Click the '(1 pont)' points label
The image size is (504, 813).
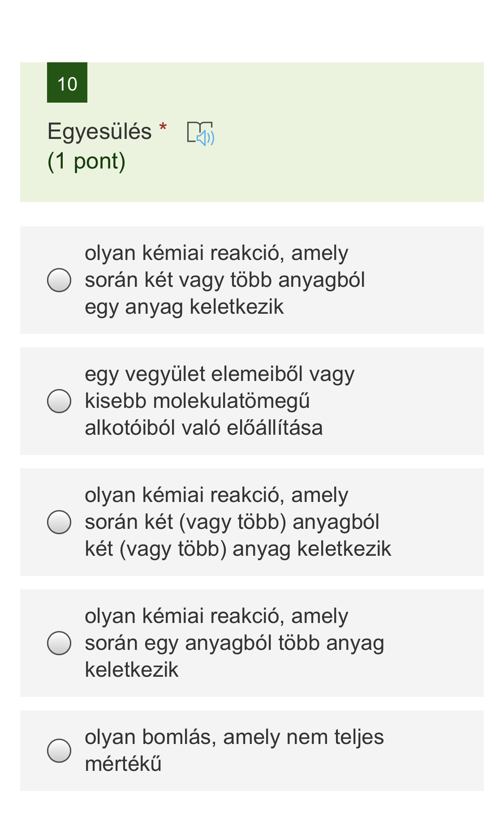tap(86, 161)
